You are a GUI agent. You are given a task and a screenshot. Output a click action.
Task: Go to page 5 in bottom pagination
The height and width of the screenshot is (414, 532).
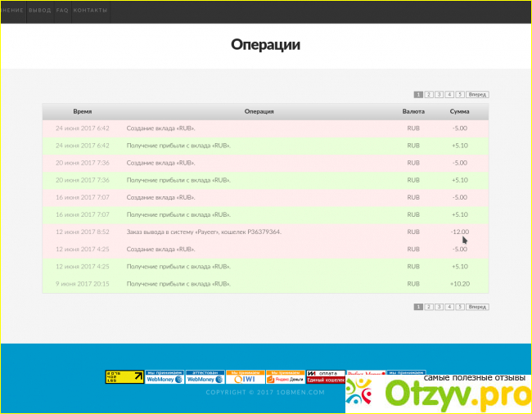460,307
